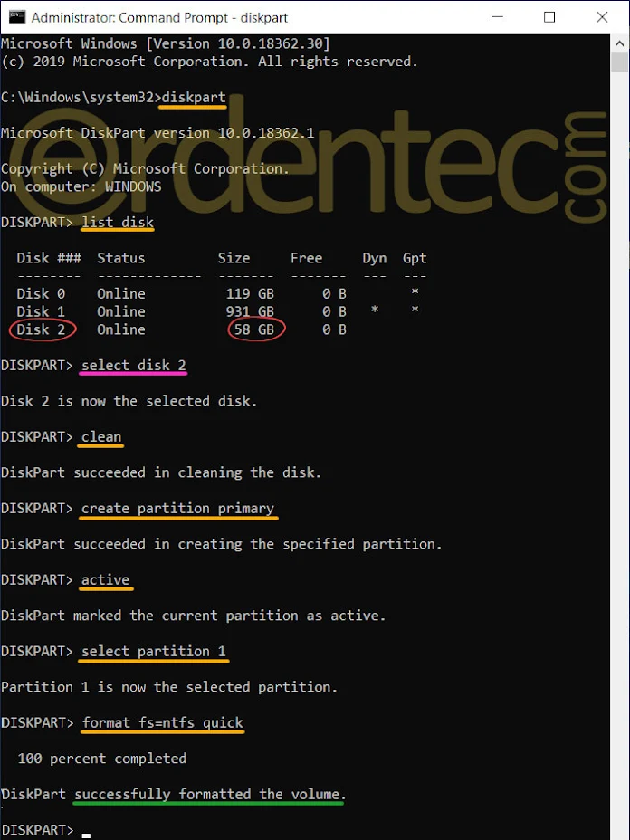Click 'Disk ###' column header
Viewport: 630px width, 840px height.
coord(49,258)
